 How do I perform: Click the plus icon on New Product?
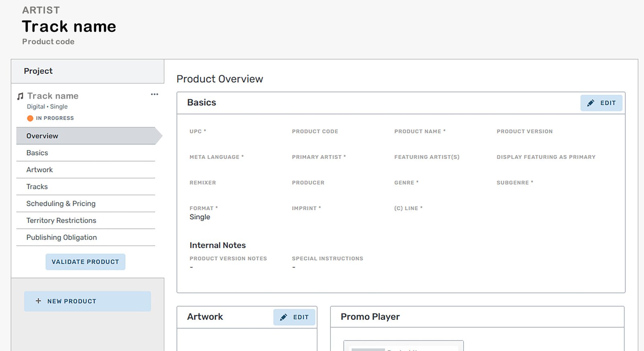point(38,301)
